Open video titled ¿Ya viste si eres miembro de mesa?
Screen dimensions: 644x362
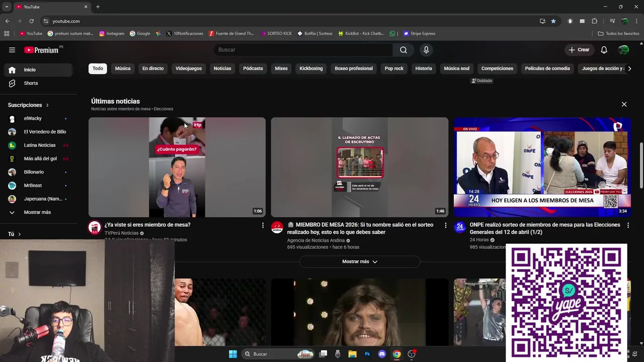click(147, 225)
